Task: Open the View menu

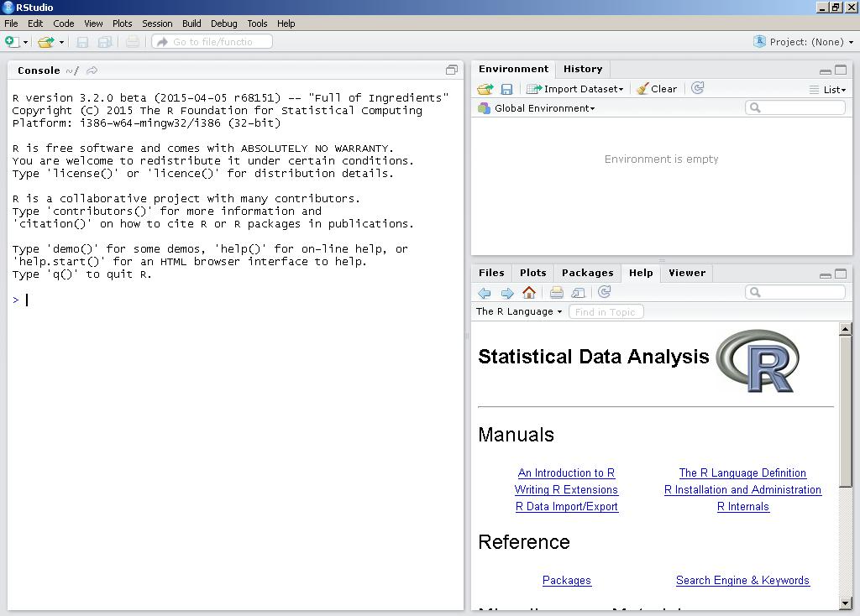Action: [x=93, y=23]
